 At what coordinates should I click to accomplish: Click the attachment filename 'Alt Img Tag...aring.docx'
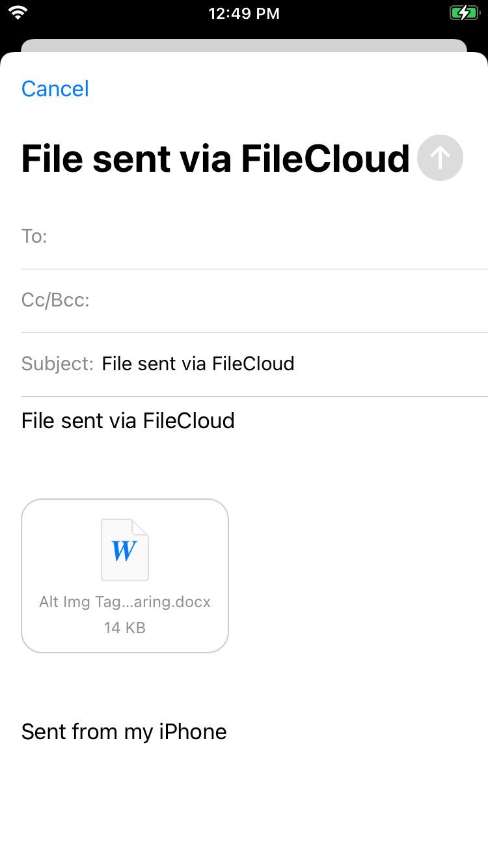tap(125, 602)
